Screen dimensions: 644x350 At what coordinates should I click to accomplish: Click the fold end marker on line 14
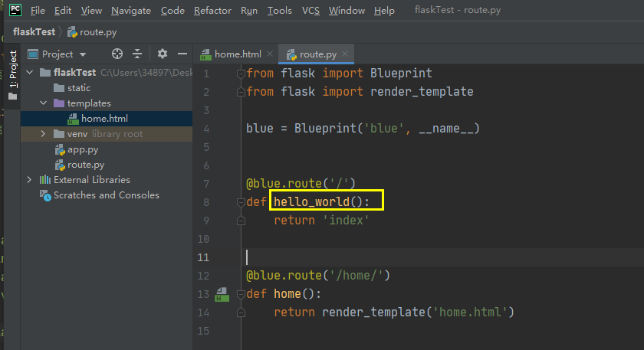click(x=241, y=312)
